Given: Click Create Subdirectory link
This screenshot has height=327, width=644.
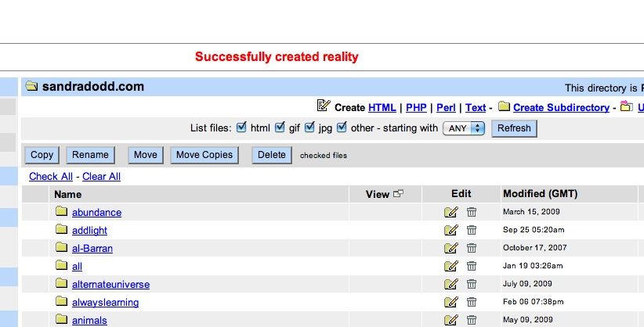Looking at the screenshot, I should coord(561,107).
